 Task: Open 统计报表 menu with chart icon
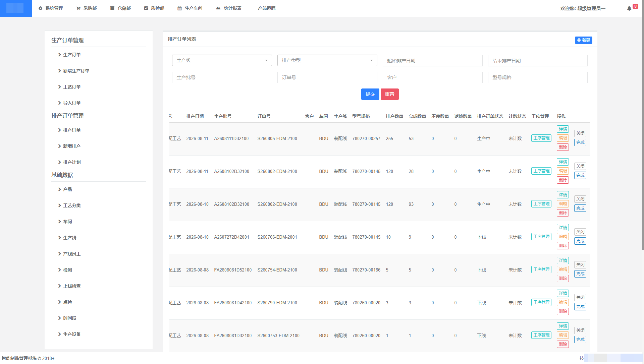click(x=228, y=8)
